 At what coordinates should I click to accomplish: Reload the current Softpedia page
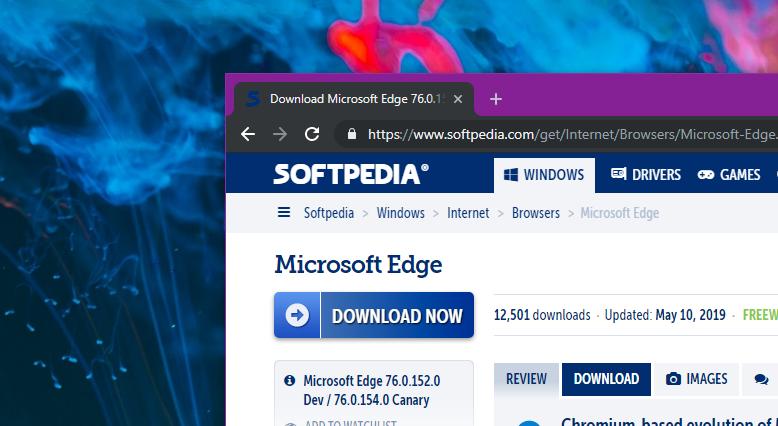pyautogui.click(x=312, y=134)
